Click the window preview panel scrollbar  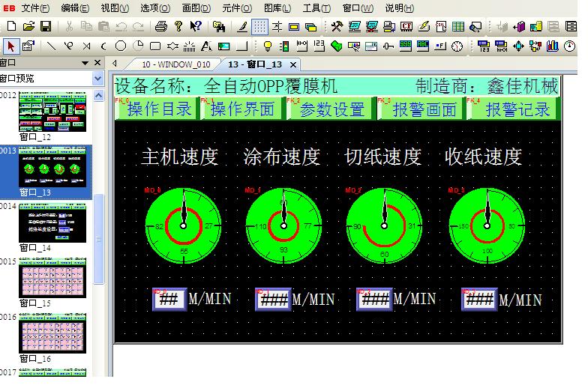click(x=98, y=225)
